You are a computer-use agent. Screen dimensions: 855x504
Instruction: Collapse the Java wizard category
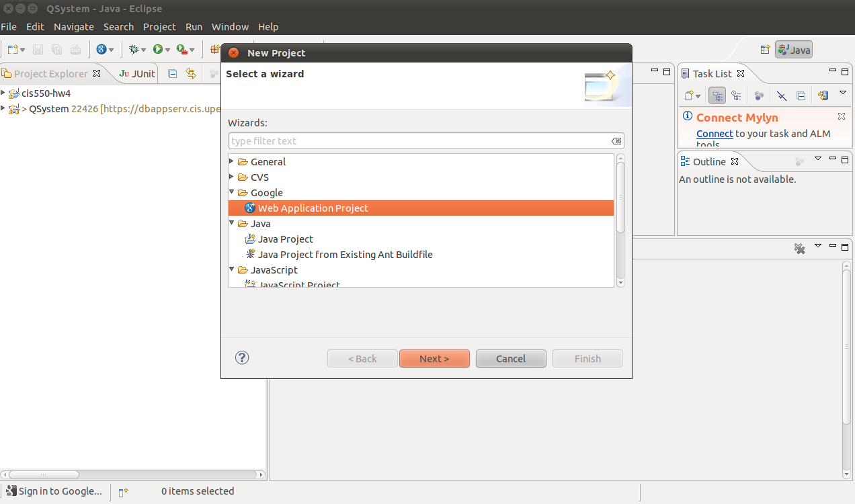232,223
